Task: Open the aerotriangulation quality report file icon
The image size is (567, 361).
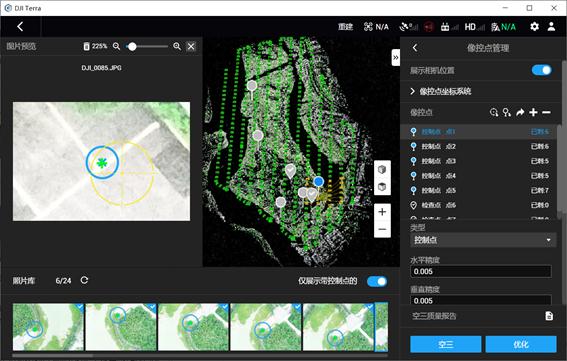Action: pos(549,316)
